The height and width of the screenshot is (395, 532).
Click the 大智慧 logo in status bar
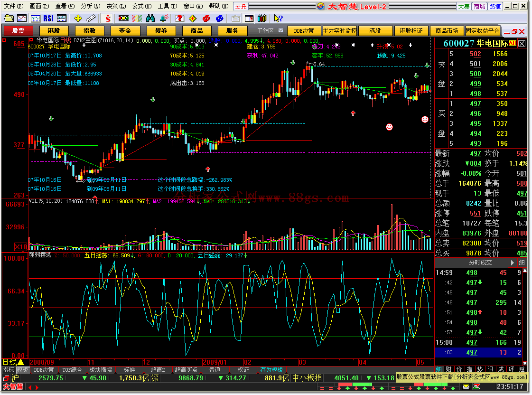pyautogui.click(x=13, y=387)
